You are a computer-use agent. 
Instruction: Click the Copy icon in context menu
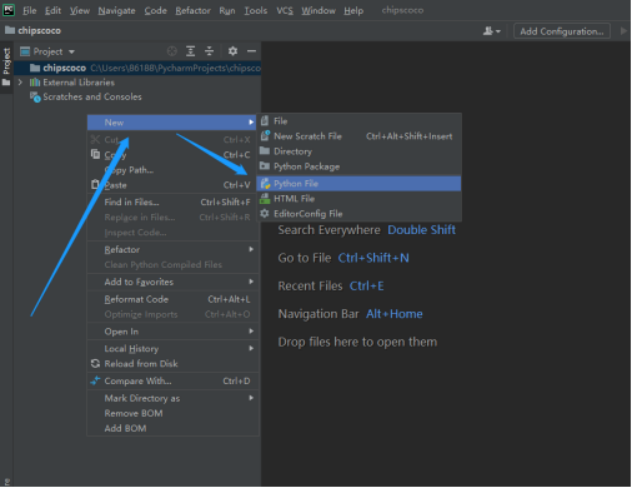tap(95, 154)
